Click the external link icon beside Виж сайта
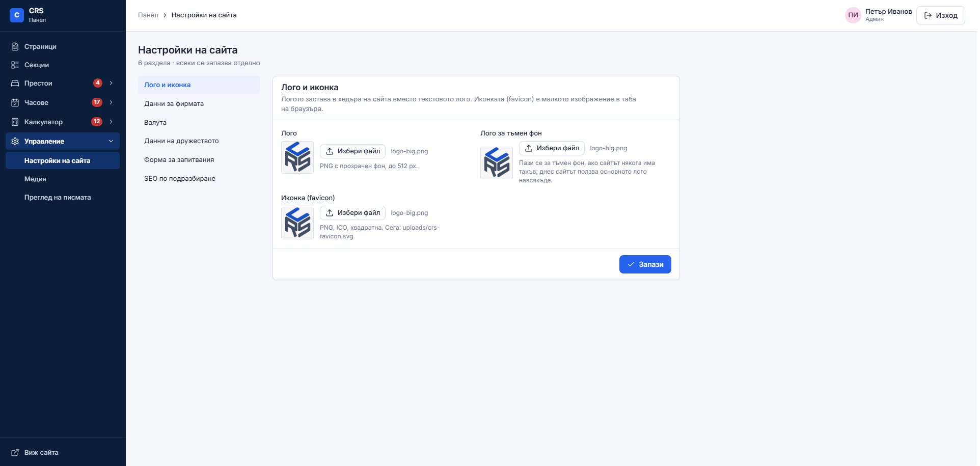980x466 pixels. 15,452
